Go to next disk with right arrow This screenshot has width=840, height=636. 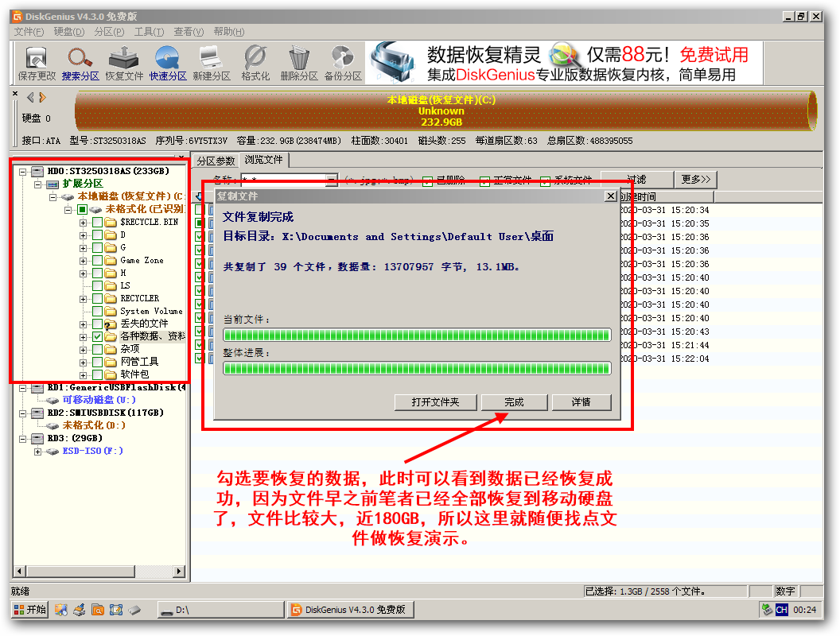pyautogui.click(x=42, y=98)
